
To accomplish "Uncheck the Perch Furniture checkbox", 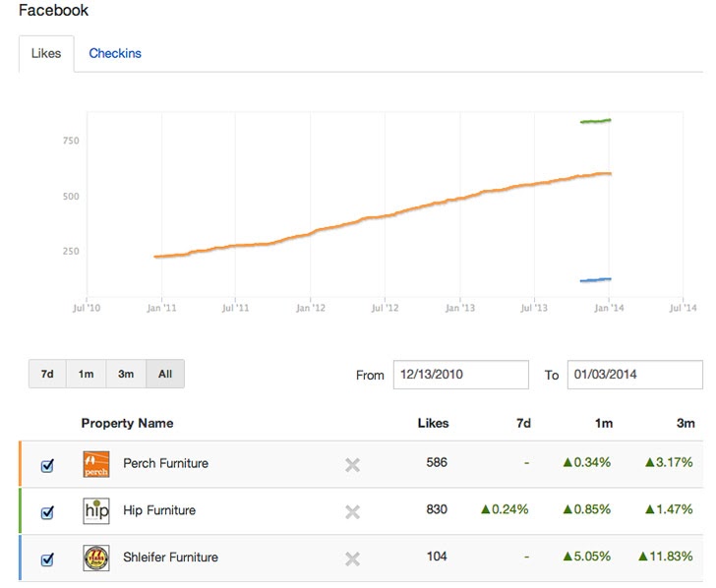I will click(x=47, y=466).
